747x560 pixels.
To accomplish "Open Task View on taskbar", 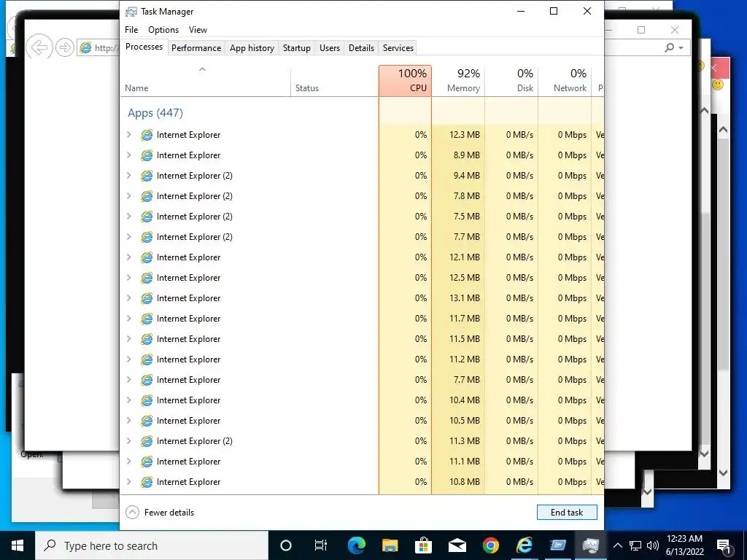I will 321,545.
